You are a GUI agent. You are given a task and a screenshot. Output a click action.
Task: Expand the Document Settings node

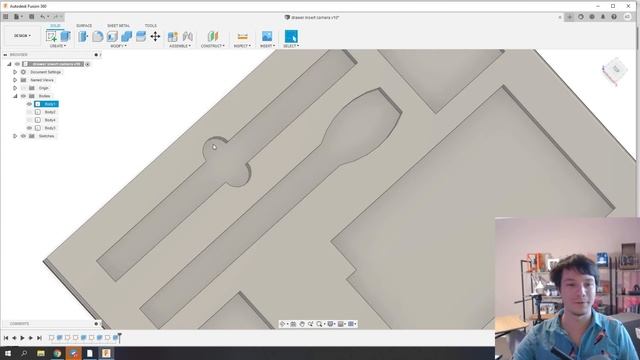pos(15,72)
